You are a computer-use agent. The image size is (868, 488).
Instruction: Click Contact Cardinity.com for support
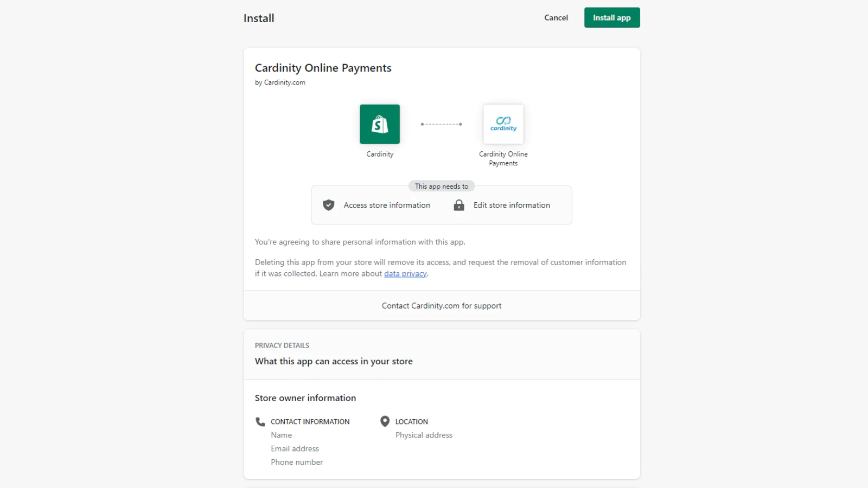[442, 306]
